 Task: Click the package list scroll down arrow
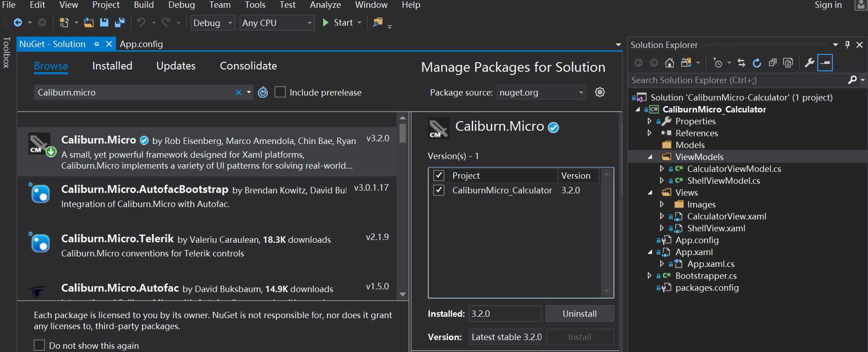[402, 294]
